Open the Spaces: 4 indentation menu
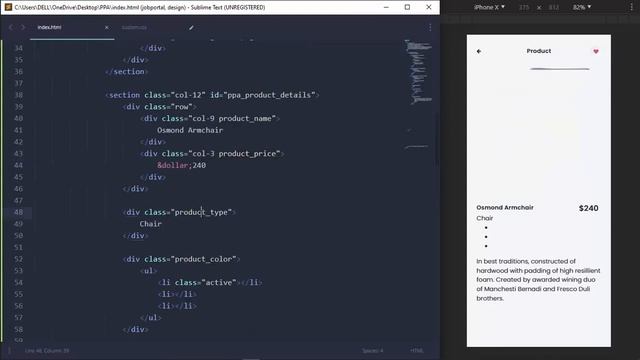Image resolution: width=640 pixels, height=360 pixels. click(373, 351)
